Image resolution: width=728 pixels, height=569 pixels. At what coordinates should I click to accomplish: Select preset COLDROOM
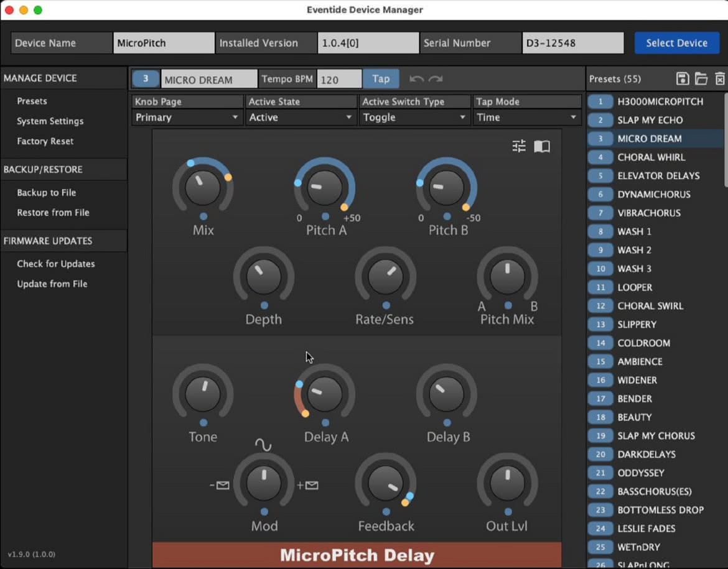(655, 343)
